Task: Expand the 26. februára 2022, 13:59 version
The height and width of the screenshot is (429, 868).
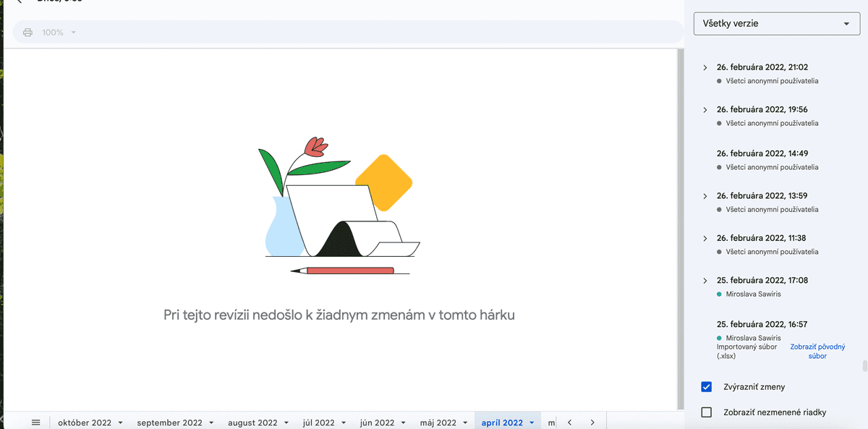Action: (x=705, y=196)
